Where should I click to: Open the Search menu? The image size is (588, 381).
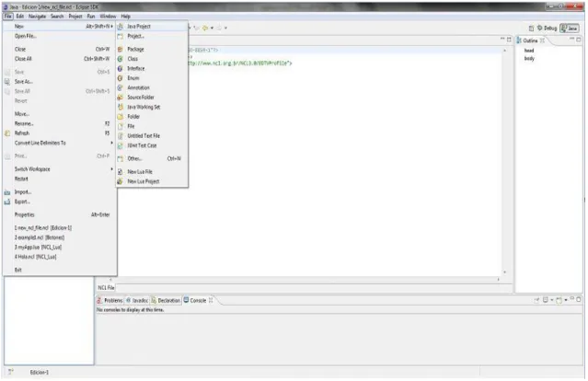click(57, 17)
